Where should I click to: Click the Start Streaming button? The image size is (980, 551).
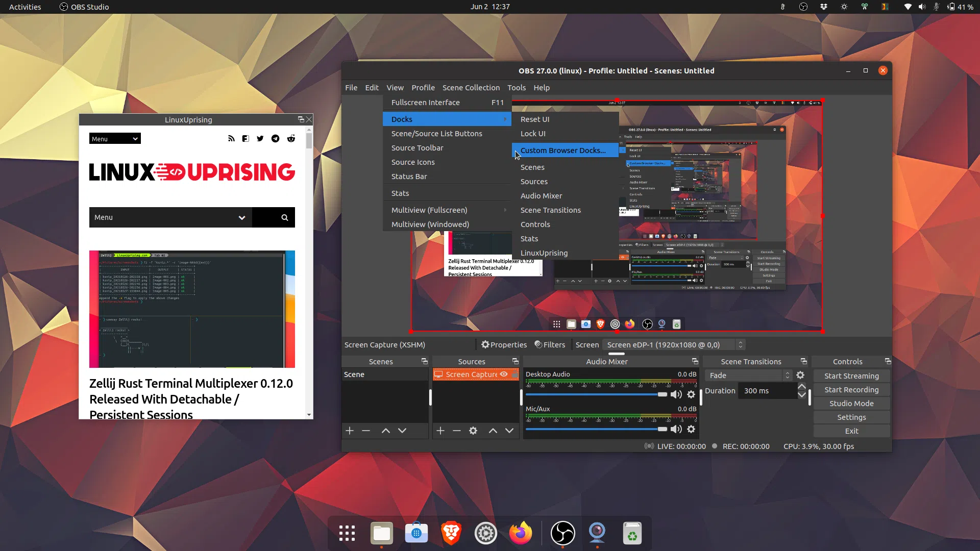[851, 375]
